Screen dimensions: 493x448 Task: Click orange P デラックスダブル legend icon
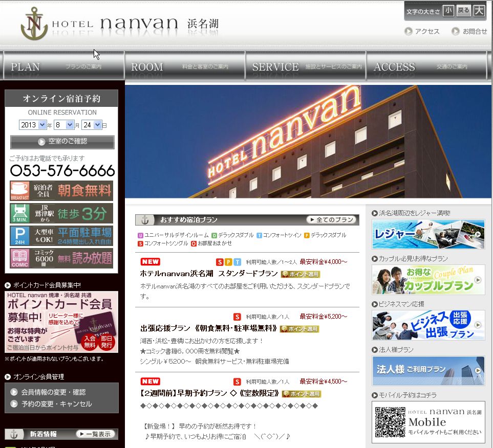tap(307, 235)
